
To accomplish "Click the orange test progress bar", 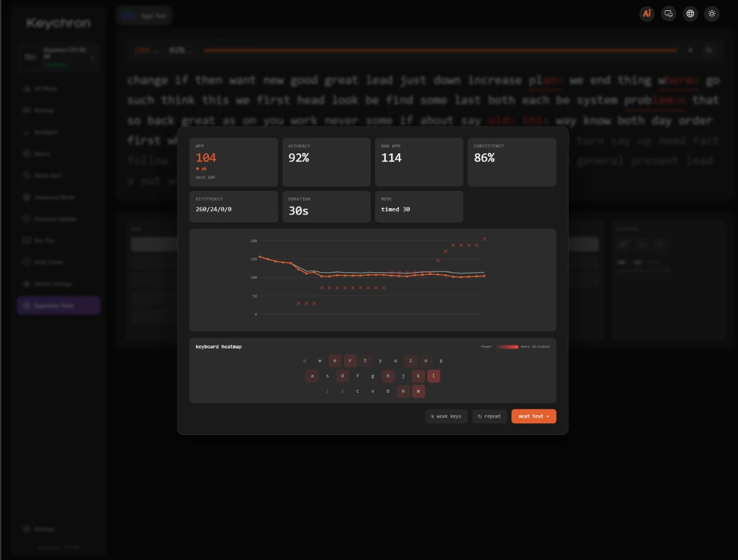I will point(440,51).
